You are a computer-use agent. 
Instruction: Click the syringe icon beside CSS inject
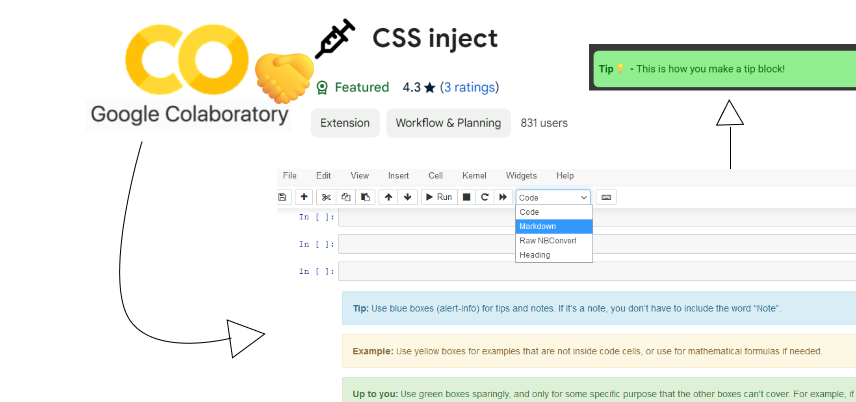pyautogui.click(x=335, y=38)
